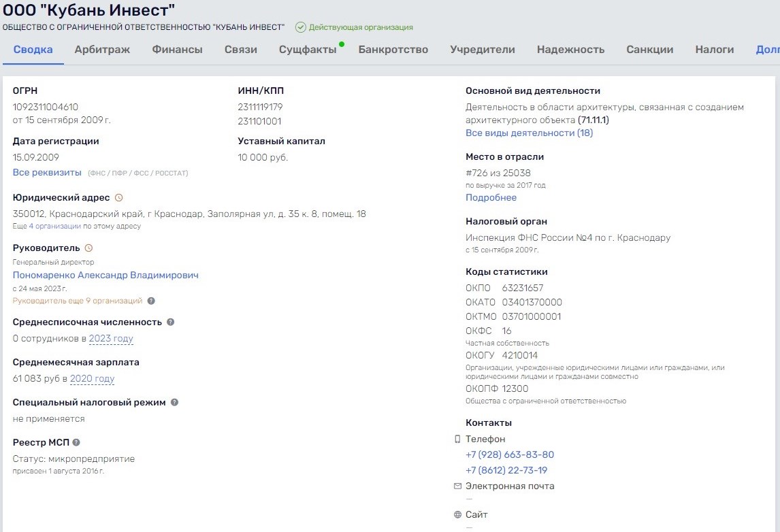
Task: Click the envelope icon beside Электронная почта
Action: tap(457, 486)
